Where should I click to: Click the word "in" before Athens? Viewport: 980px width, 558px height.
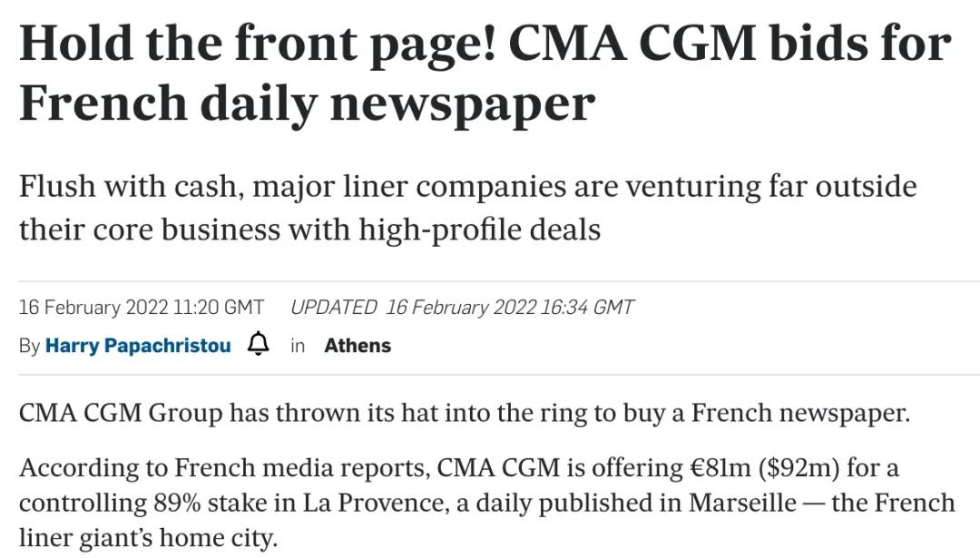(298, 346)
